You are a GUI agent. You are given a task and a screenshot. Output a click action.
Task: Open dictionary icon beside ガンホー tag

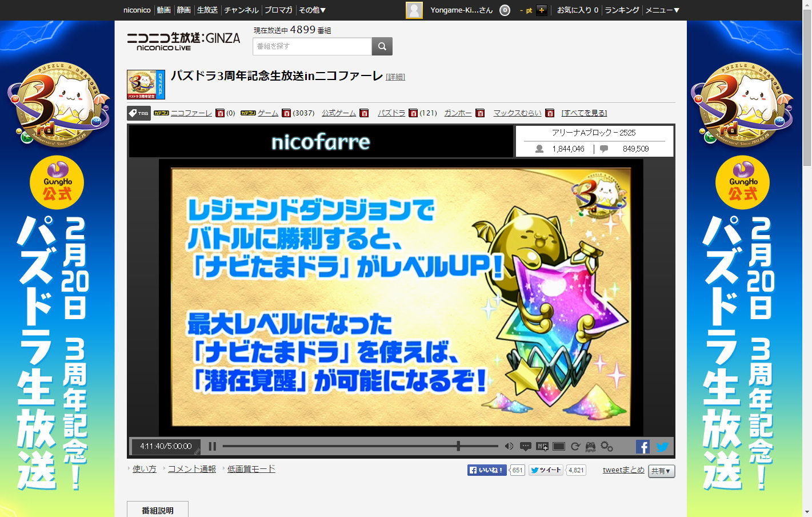[480, 113]
